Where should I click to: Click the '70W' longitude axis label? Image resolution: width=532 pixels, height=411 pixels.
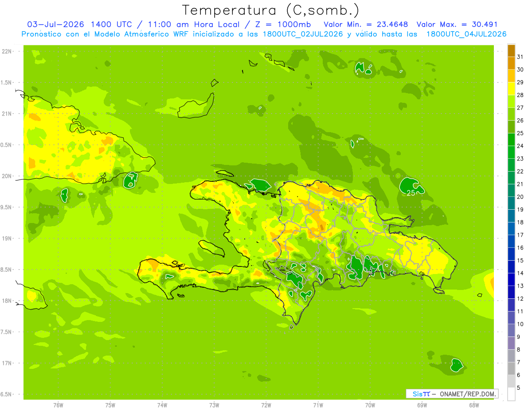pyautogui.click(x=370, y=405)
